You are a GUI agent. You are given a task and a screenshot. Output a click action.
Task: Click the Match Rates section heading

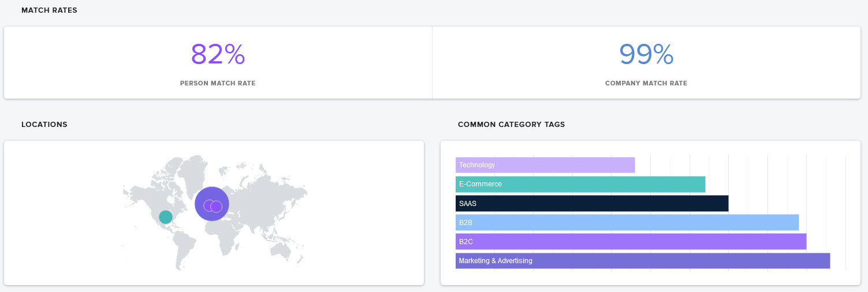pos(49,10)
